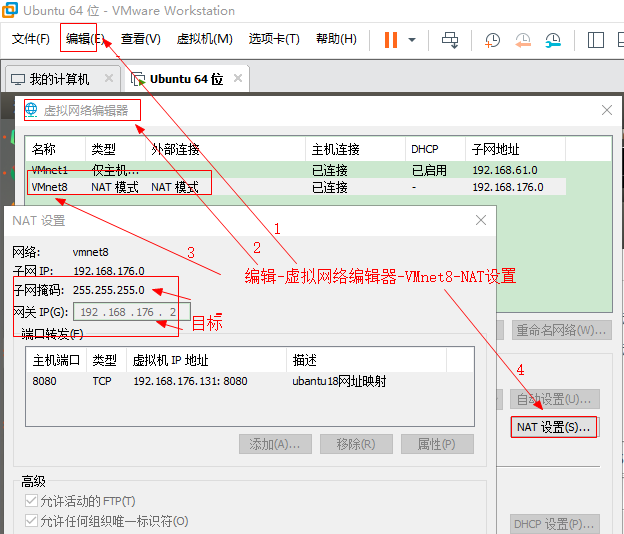Click the 外部连接 column header
The image size is (624, 534).
(225, 149)
